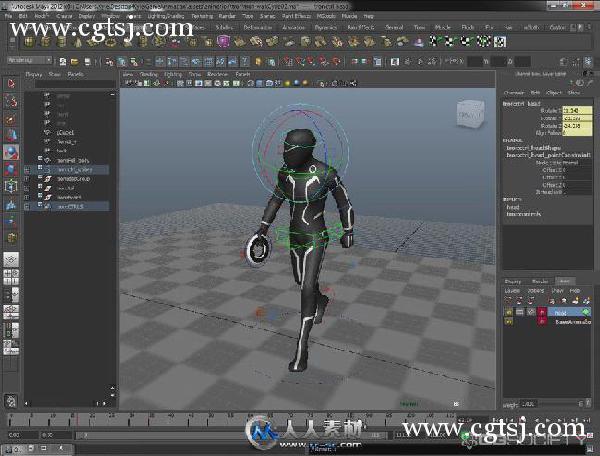Screen dimensions: 600x456
Task: Click the rightmost icon in anim layer toolbar
Action: pyautogui.click(x=587, y=301)
